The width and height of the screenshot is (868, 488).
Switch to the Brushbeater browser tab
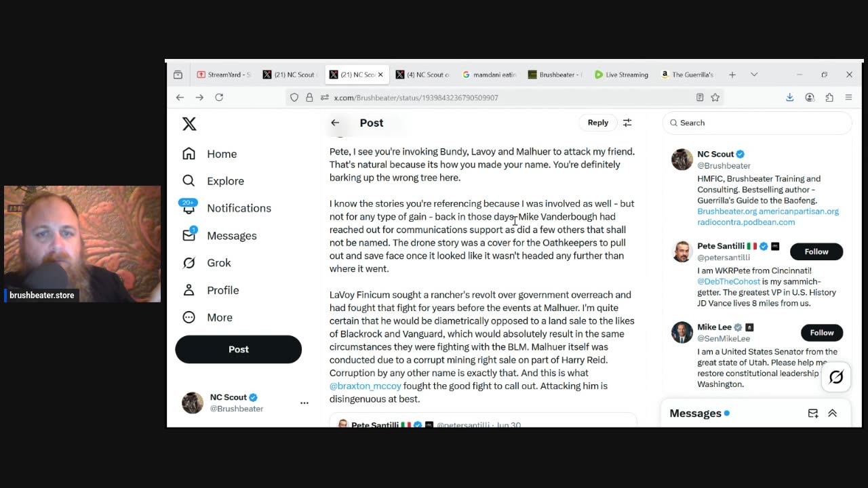(553, 75)
